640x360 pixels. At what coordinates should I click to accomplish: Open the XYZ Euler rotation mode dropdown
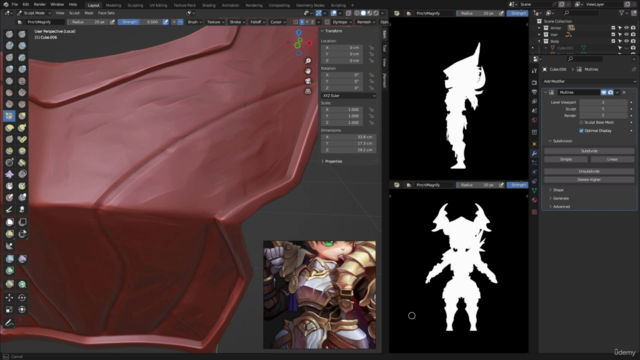[349, 96]
